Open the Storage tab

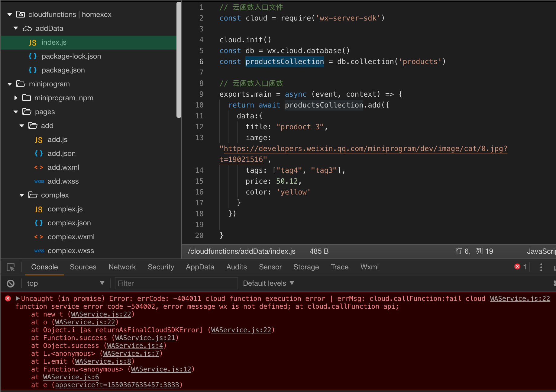tap(306, 267)
